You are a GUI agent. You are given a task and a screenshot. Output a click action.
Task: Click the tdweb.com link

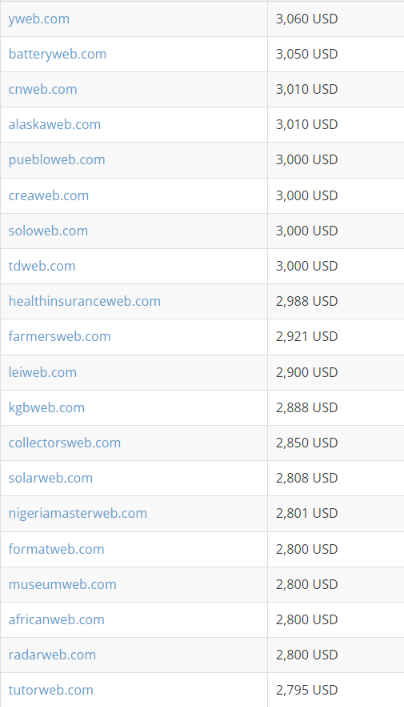41,266
